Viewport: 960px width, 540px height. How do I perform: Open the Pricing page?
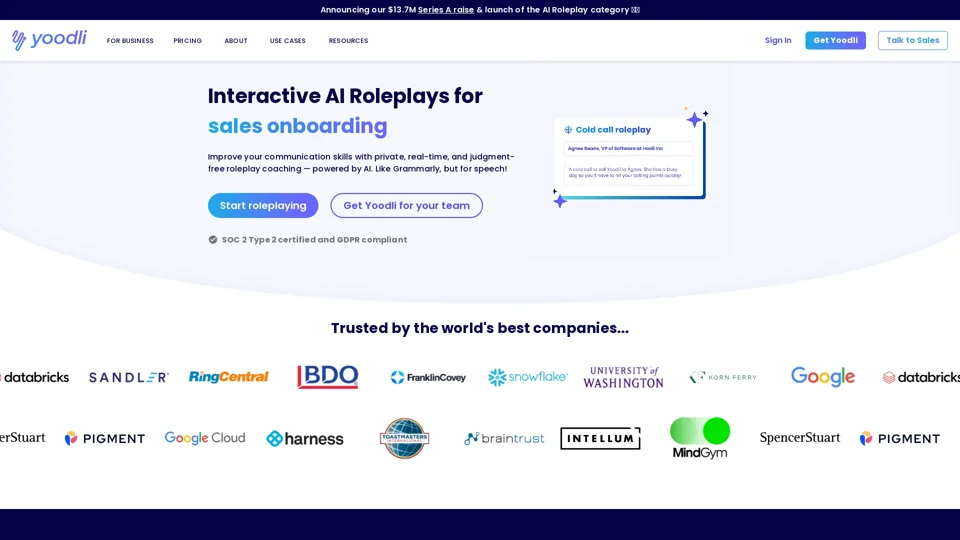click(x=187, y=40)
